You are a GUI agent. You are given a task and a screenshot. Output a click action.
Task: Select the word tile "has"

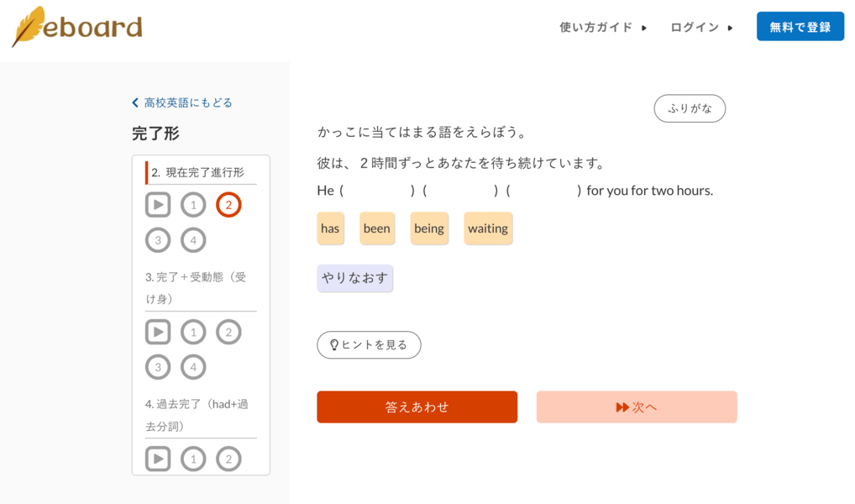coord(330,228)
